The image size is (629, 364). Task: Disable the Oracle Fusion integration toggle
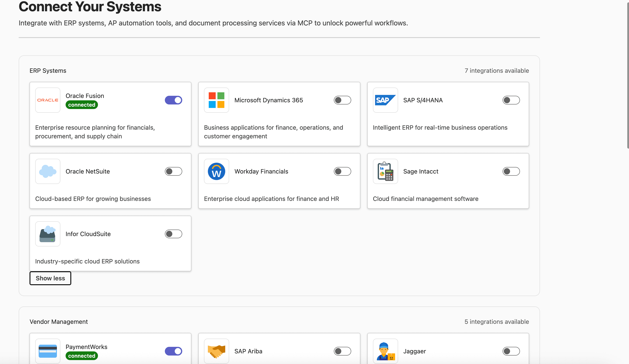174,100
